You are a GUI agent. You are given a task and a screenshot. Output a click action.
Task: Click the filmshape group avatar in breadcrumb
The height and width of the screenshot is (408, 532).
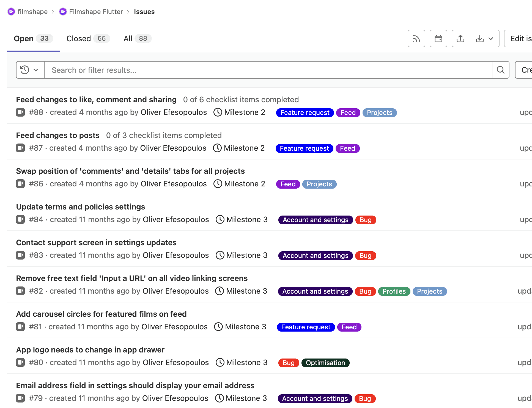point(11,12)
